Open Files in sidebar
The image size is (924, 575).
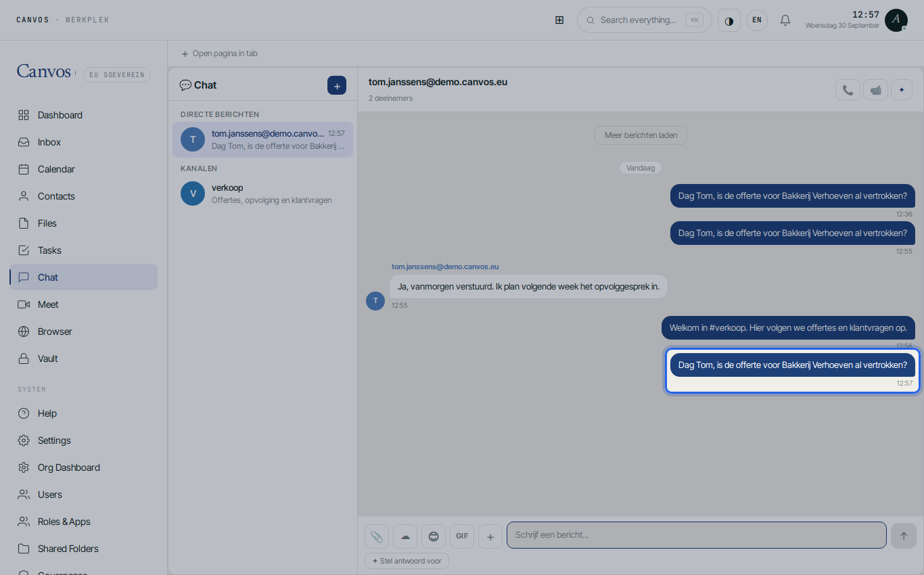83,223
